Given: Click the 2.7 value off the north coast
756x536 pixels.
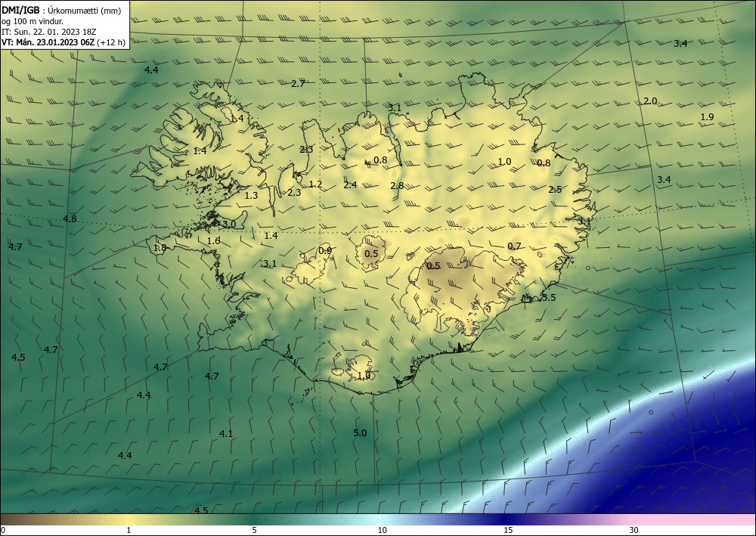Looking at the screenshot, I should [x=298, y=83].
